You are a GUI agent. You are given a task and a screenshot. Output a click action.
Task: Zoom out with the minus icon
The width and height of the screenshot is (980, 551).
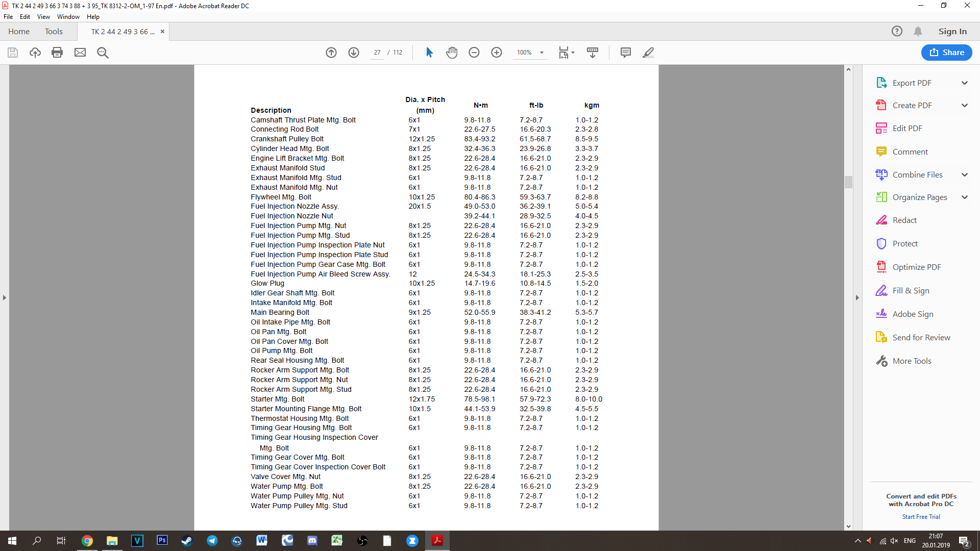coord(474,53)
